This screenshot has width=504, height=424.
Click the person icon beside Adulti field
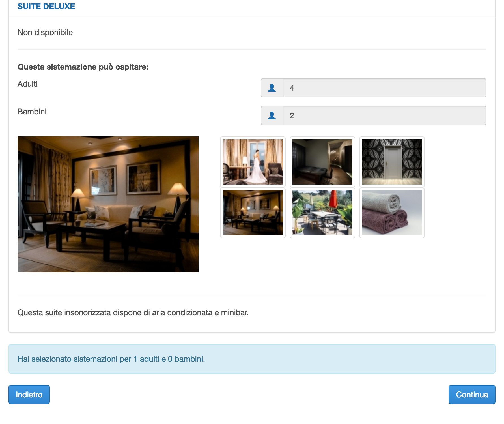[272, 88]
